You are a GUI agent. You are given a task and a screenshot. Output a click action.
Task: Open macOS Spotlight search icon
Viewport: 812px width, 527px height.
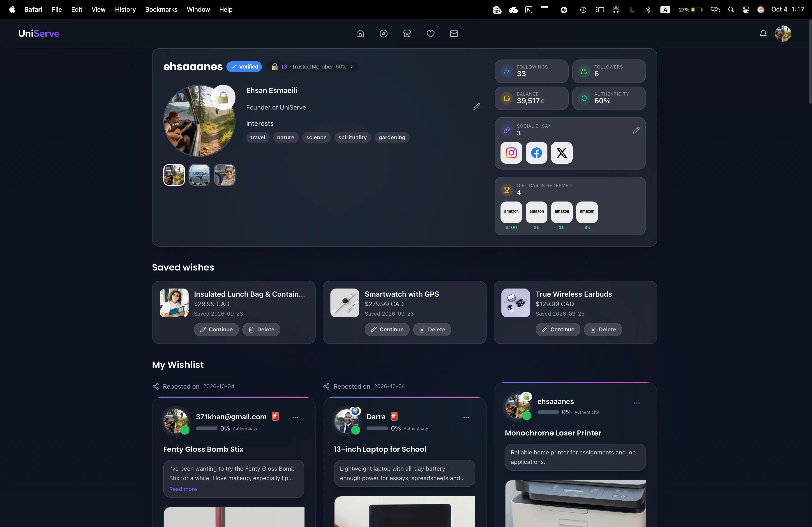pos(731,9)
